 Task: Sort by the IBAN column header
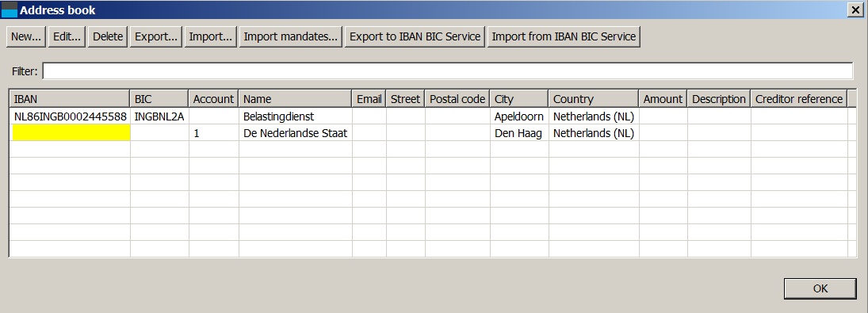coord(70,99)
